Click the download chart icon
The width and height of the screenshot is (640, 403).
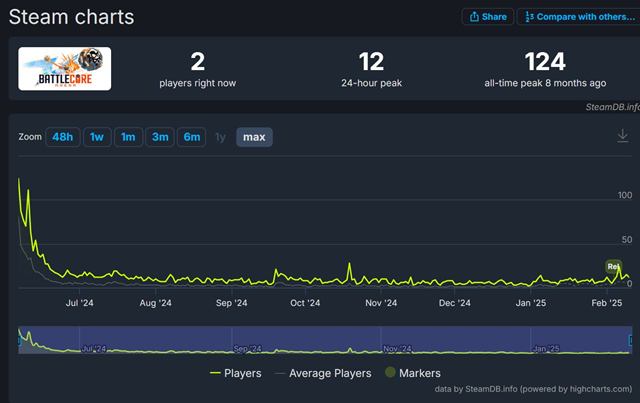pyautogui.click(x=622, y=137)
